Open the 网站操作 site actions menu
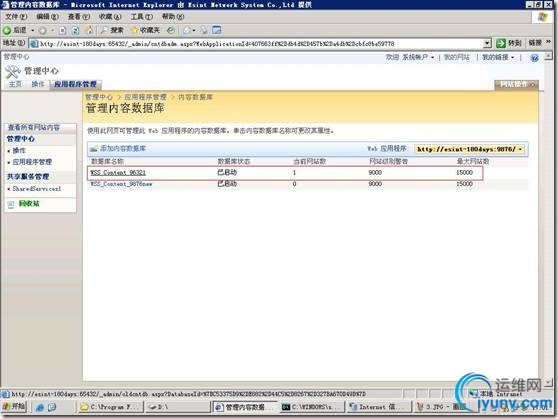Image resolution: width=558 pixels, height=419 pixels. (x=516, y=85)
